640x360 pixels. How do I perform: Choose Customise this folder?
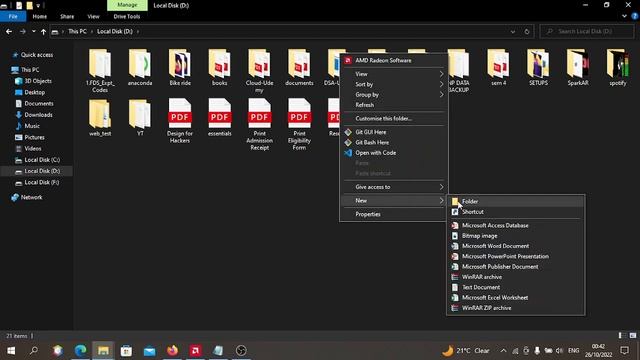click(x=394, y=118)
